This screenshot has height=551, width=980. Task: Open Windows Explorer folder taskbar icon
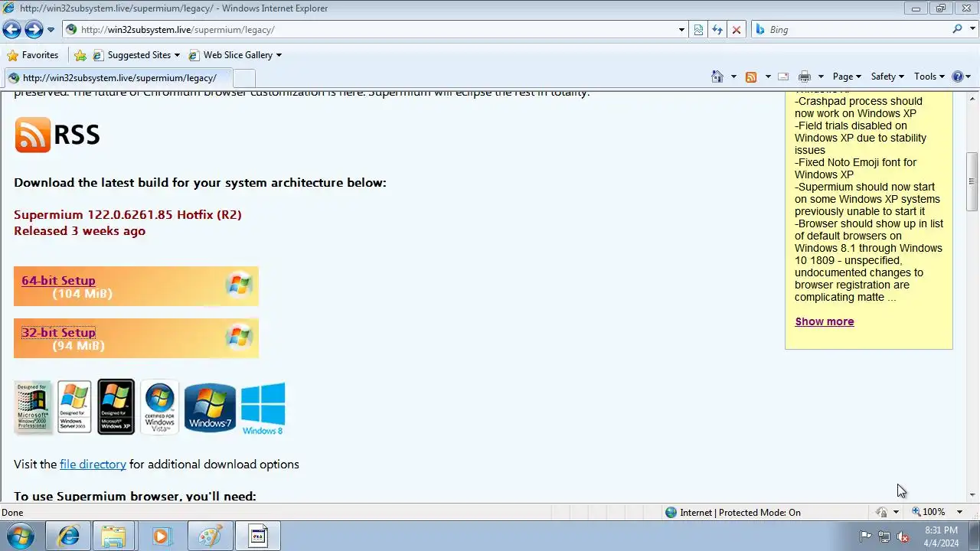113,536
